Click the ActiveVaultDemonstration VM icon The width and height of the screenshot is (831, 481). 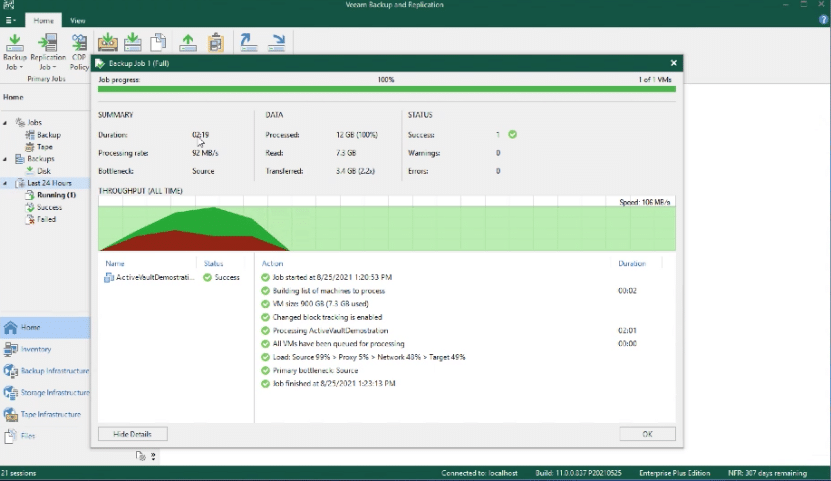coord(109,277)
